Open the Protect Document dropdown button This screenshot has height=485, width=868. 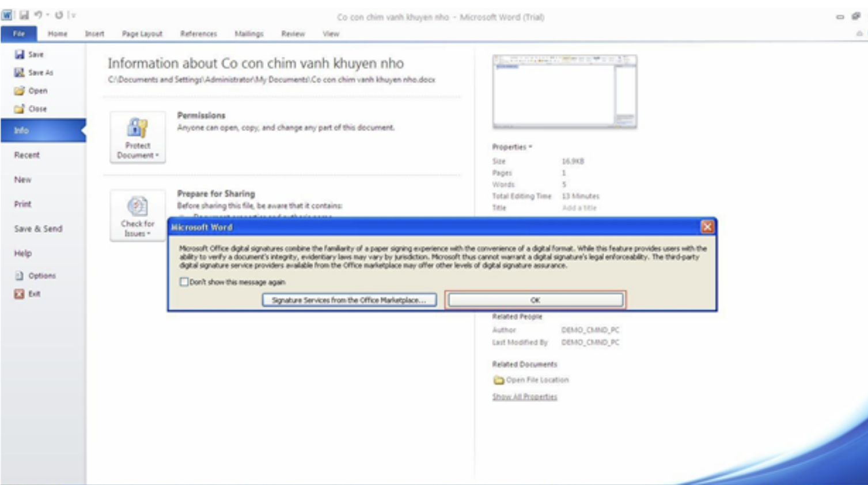138,137
